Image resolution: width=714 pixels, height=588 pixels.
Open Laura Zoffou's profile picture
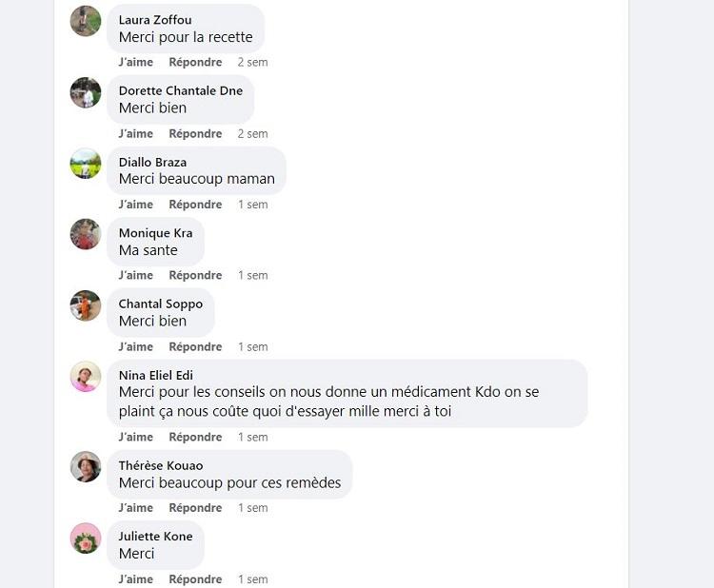pos(86,21)
